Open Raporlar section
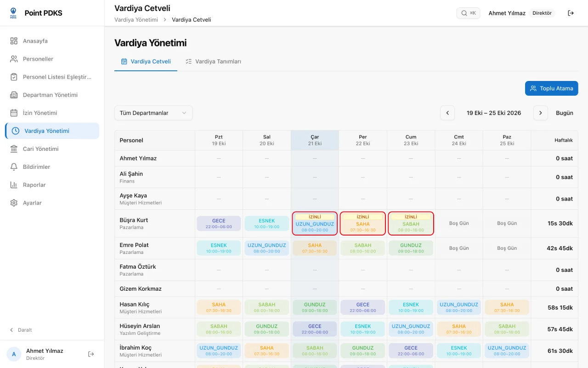 (x=52, y=184)
